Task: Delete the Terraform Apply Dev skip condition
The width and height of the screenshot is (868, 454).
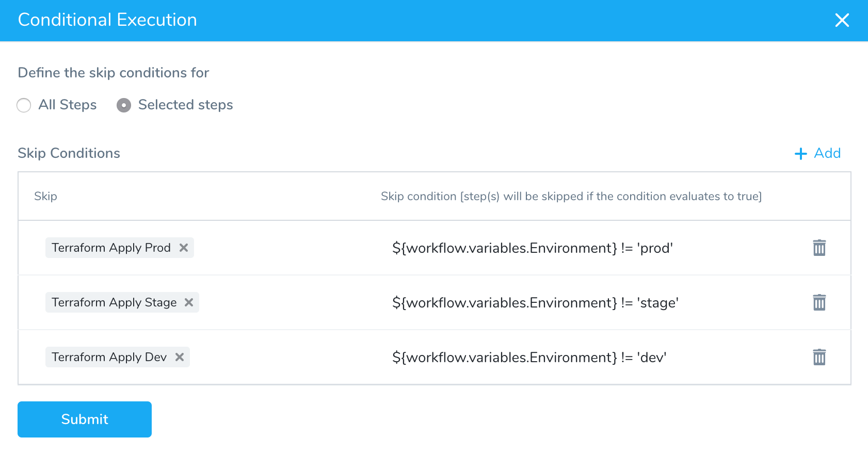Action: (x=819, y=357)
